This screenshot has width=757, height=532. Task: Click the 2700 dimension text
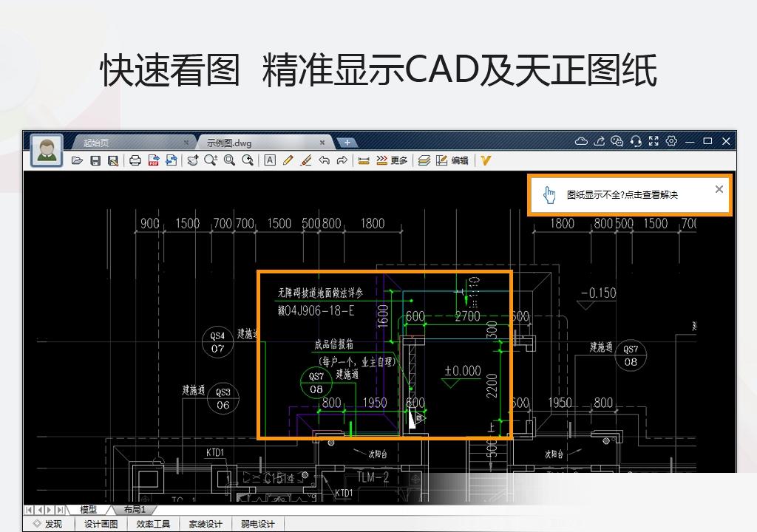coord(467,316)
